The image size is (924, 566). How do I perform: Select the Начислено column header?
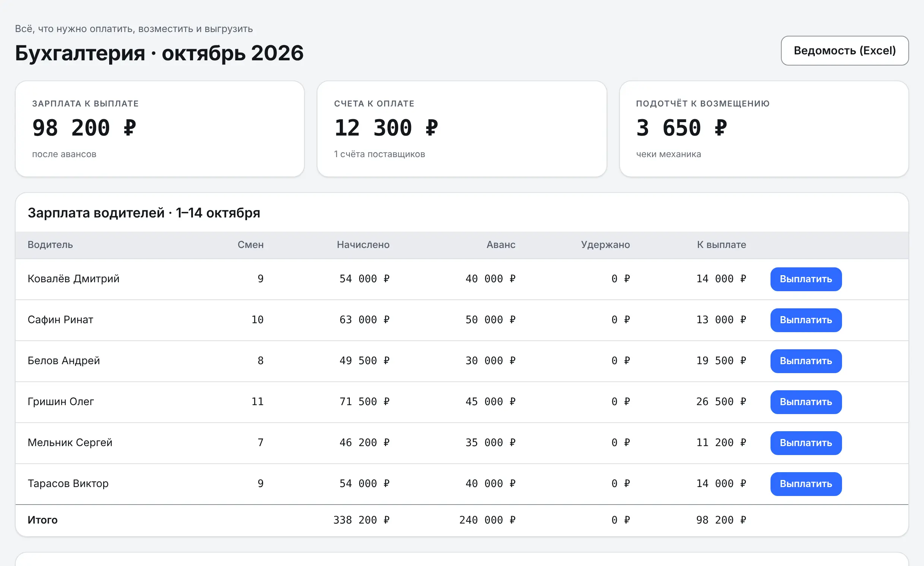pyautogui.click(x=363, y=245)
